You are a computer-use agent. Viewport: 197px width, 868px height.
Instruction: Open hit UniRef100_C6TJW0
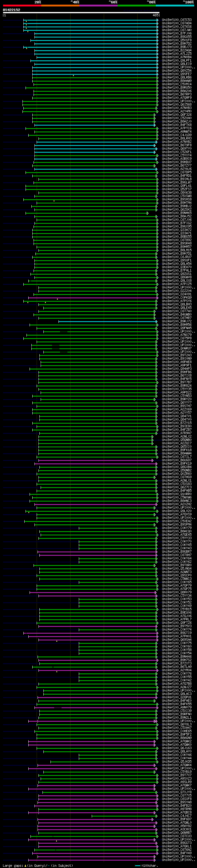point(176,30)
